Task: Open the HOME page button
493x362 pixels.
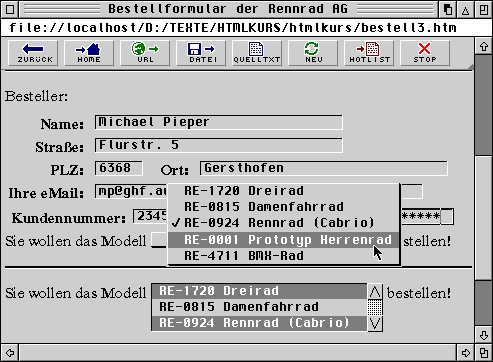Action: [89, 53]
